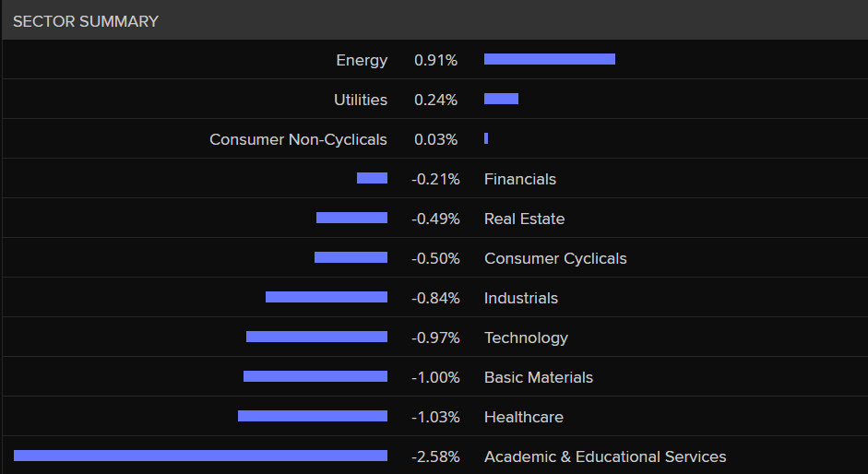The image size is (868, 474).
Task: Click the Sector Summary header
Action: tap(86, 21)
